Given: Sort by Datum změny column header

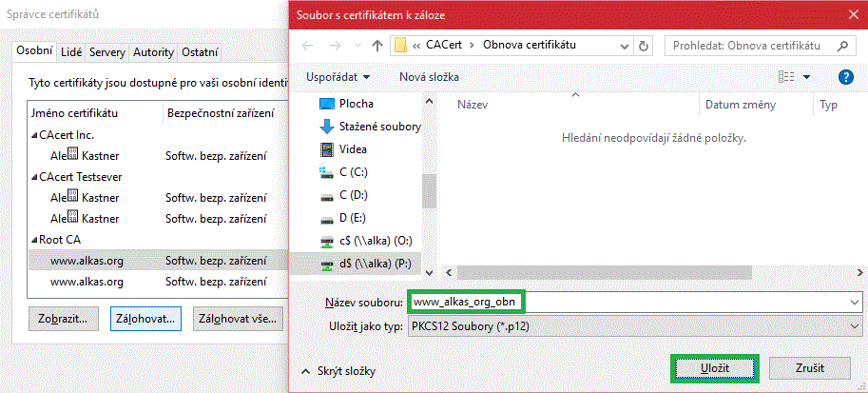Looking at the screenshot, I should coord(740,105).
